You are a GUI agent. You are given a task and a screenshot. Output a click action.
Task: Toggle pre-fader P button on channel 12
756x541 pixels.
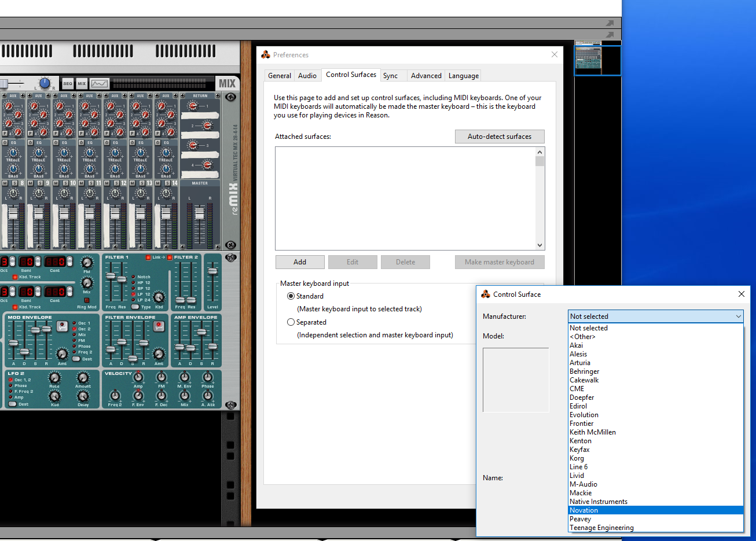click(x=107, y=133)
